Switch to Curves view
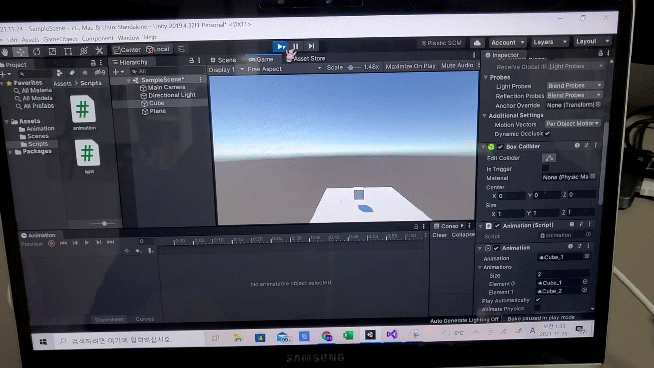The image size is (654, 368). pyautogui.click(x=145, y=319)
